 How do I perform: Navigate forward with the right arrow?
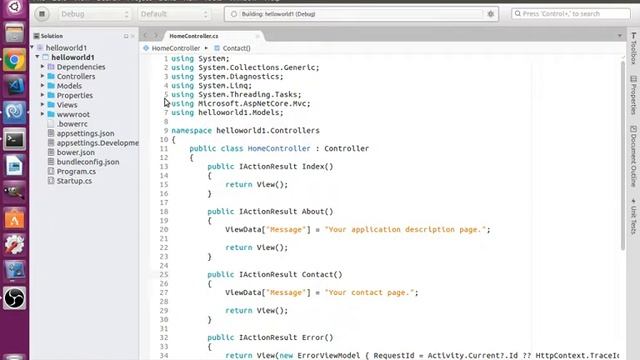(155, 36)
